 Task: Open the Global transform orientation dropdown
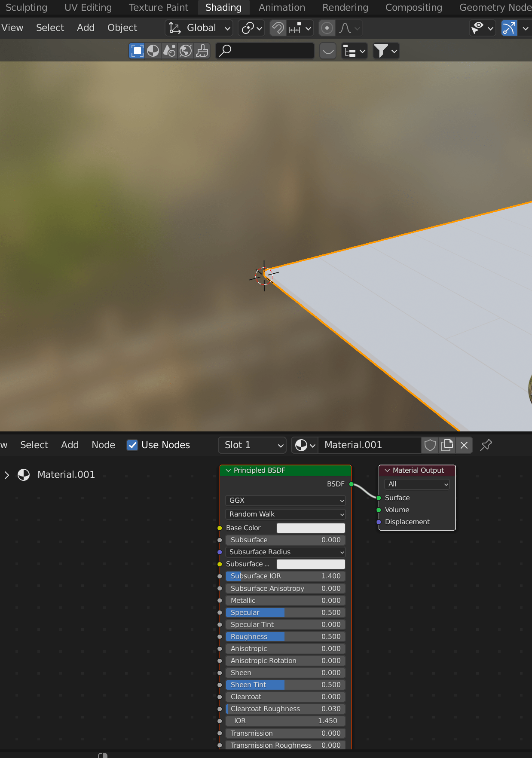199,28
